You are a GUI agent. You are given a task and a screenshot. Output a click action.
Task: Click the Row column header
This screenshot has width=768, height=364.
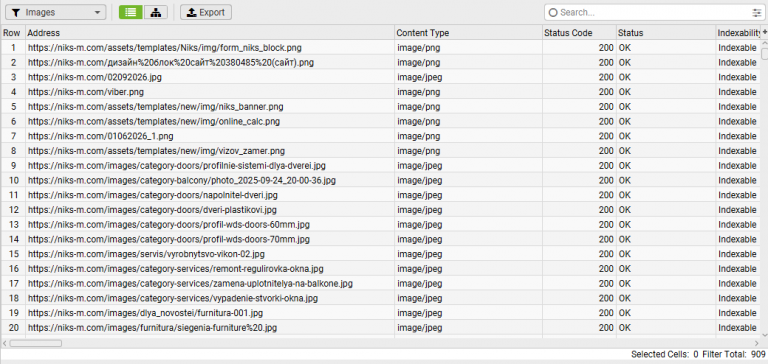13,33
